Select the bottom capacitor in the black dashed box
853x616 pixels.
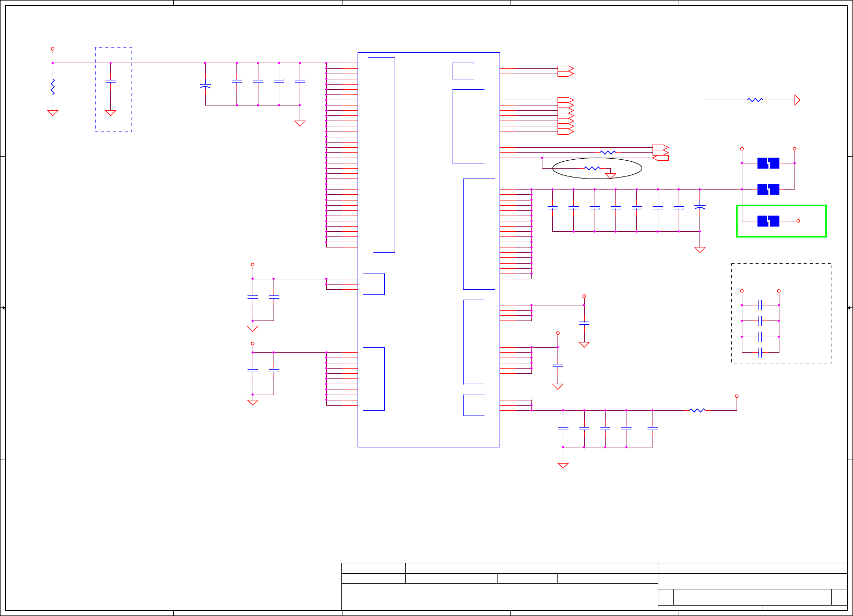[760, 352]
